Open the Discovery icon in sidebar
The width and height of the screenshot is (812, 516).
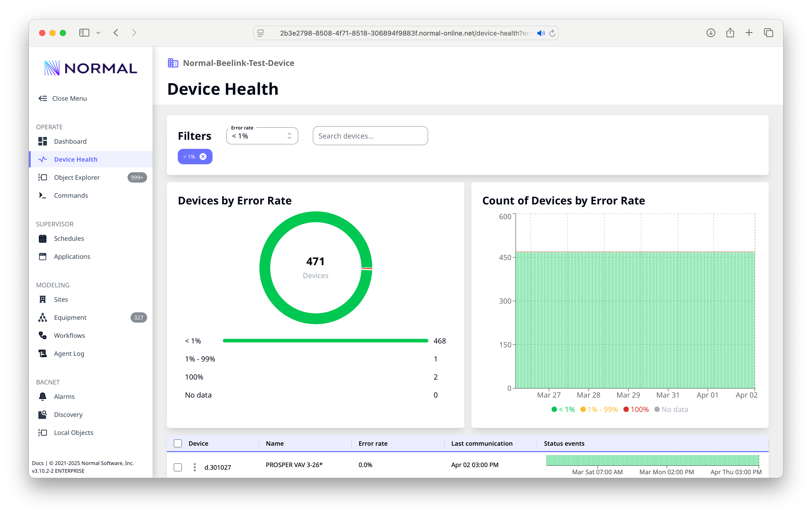click(43, 415)
